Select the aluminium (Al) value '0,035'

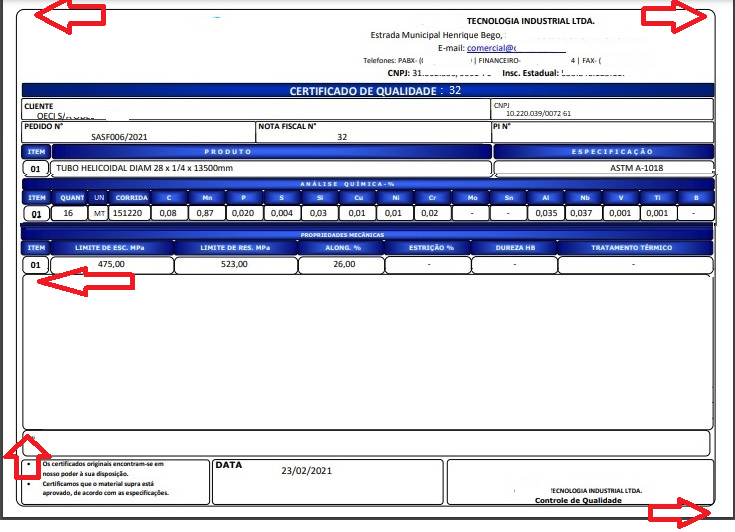click(547, 213)
